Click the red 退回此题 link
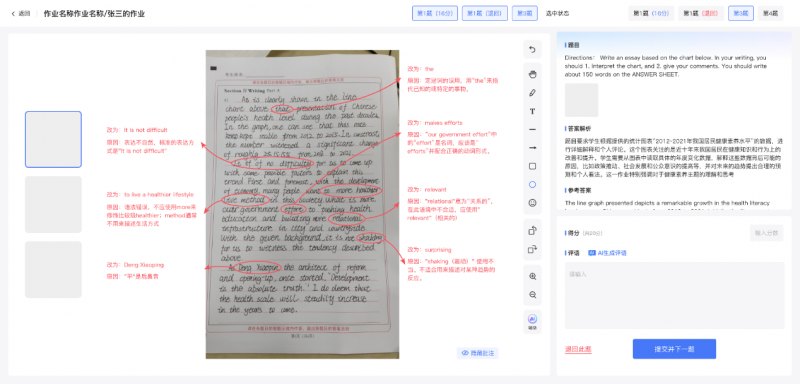800x384 pixels. click(578, 349)
